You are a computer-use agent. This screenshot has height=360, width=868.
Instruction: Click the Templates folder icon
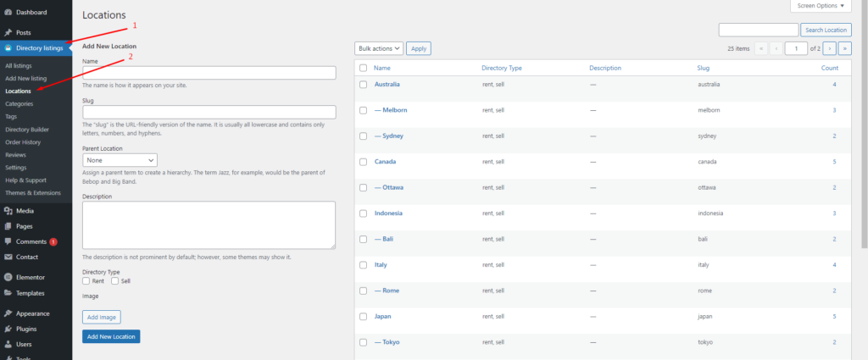coord(8,293)
